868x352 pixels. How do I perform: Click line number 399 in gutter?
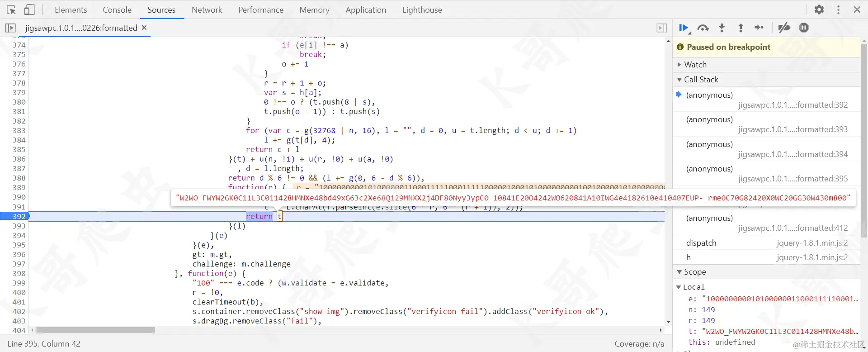[x=19, y=283]
